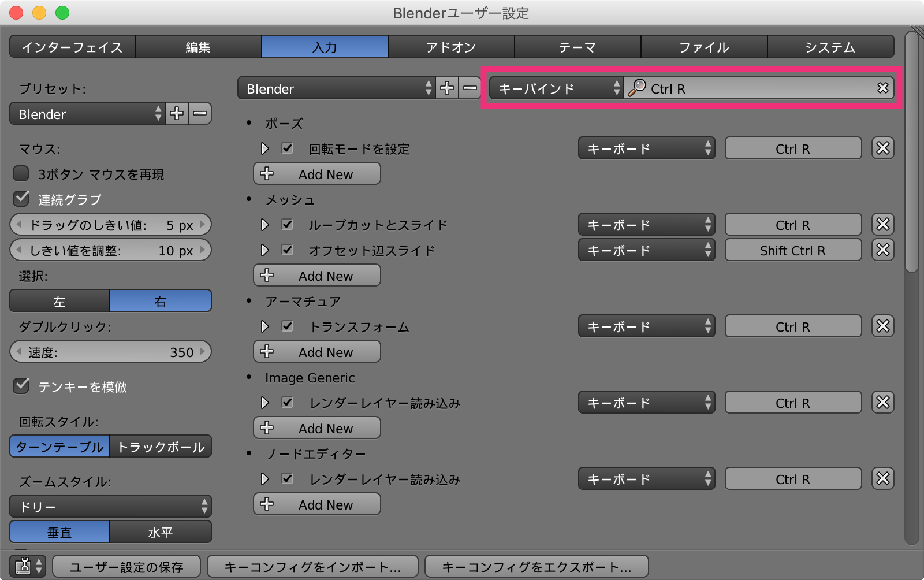Disable the 連続グラブ checkbox
Viewport: 924px width, 580px height.
(x=21, y=199)
